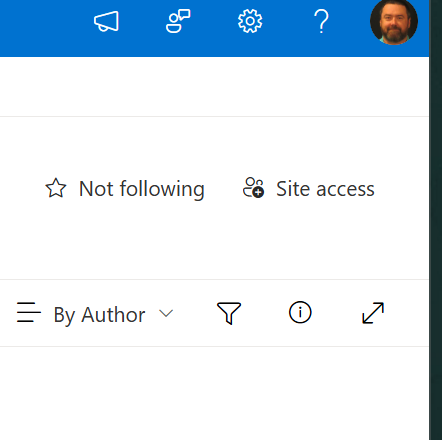Image resolution: width=442 pixels, height=440 pixels.
Task: Open the feedback people-chat icon
Action: point(178,21)
